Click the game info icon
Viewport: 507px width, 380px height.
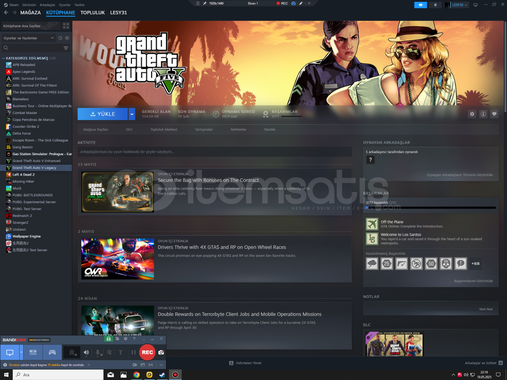483,114
